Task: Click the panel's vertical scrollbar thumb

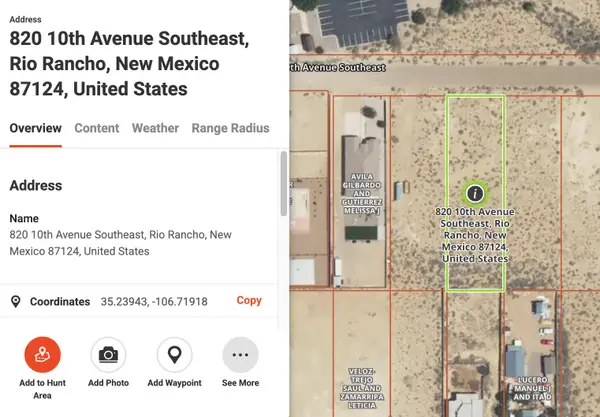Action: pos(284,184)
